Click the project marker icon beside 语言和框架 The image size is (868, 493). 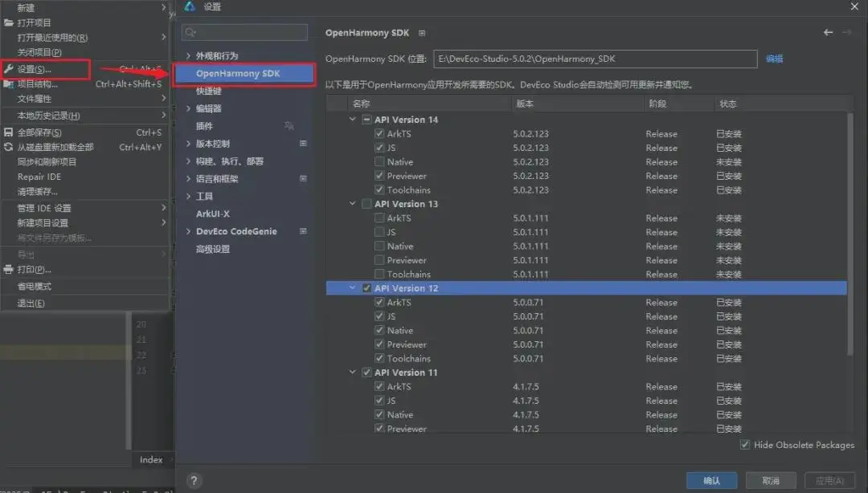303,179
